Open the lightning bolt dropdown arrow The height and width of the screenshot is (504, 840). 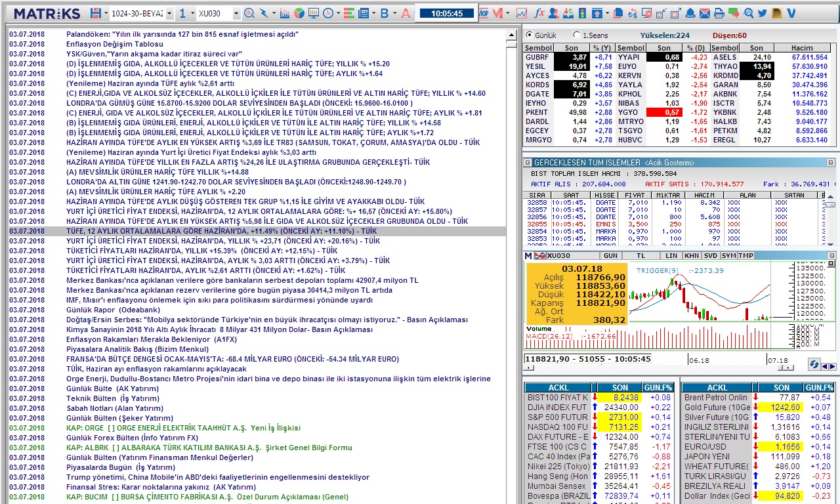click(x=274, y=13)
